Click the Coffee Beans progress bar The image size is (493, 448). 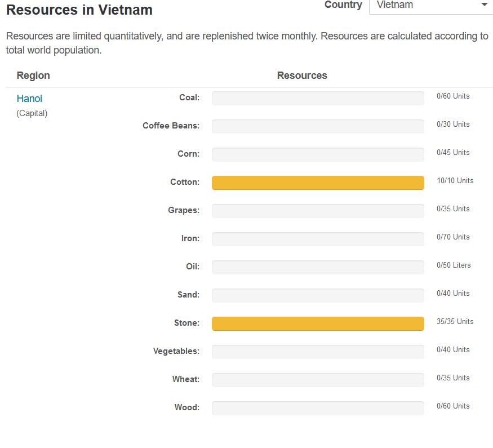pos(318,126)
